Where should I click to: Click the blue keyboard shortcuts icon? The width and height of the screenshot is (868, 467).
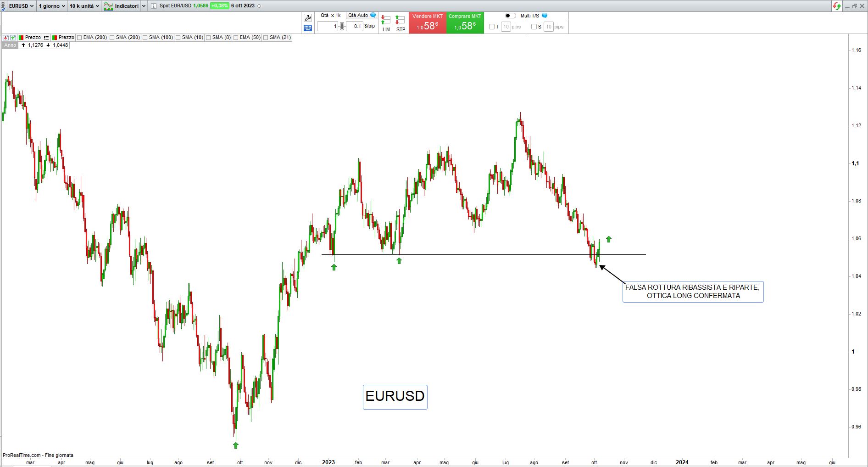point(308,28)
